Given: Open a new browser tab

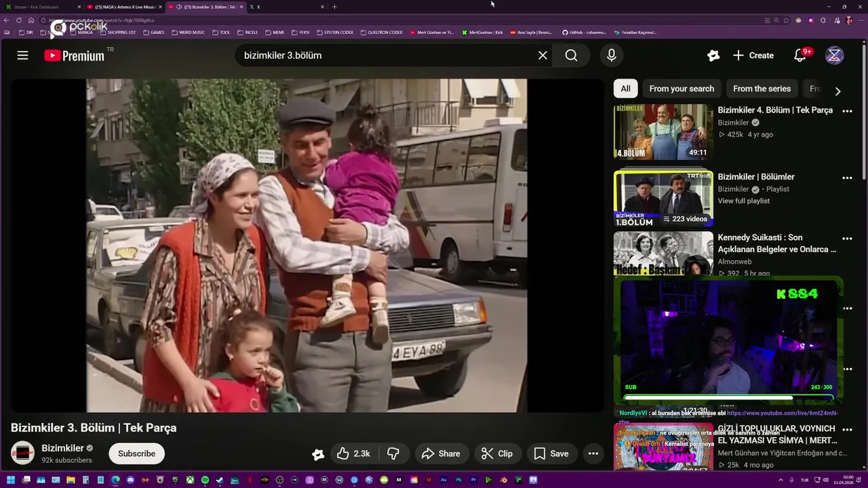Looking at the screenshot, I should tap(334, 7).
